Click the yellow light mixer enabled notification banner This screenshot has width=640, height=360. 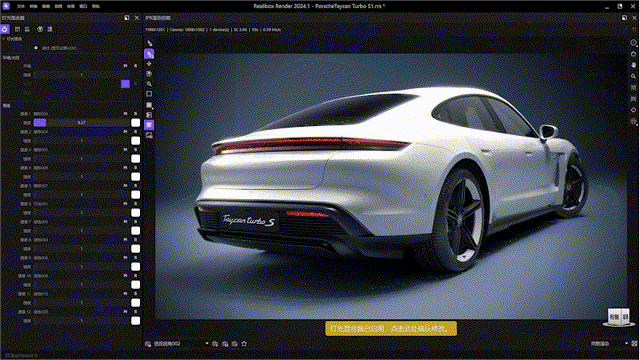(391, 329)
